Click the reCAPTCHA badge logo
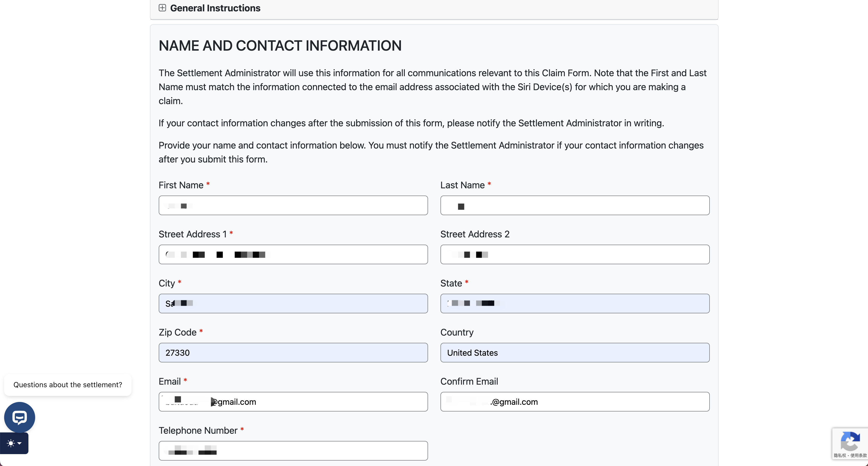The image size is (868, 466). click(850, 441)
